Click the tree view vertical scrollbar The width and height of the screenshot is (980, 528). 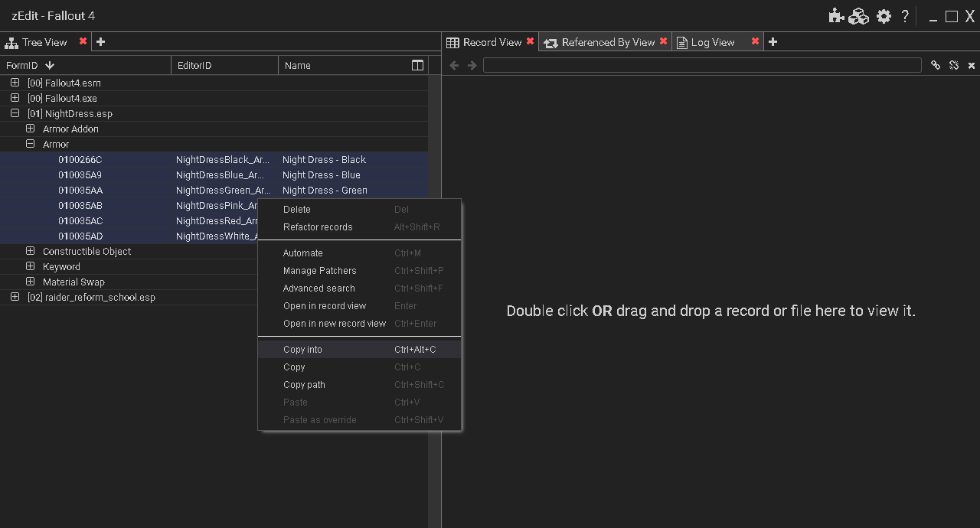coord(435,301)
